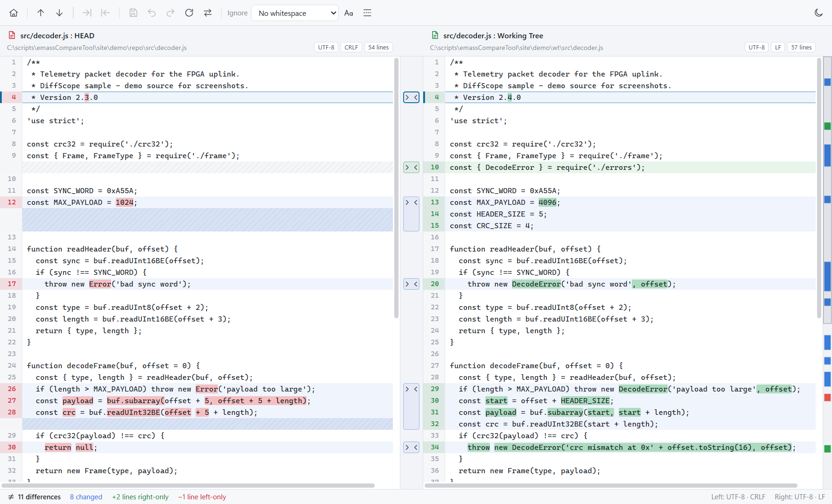
Task: Go to the home screen
Action: [x=14, y=13]
